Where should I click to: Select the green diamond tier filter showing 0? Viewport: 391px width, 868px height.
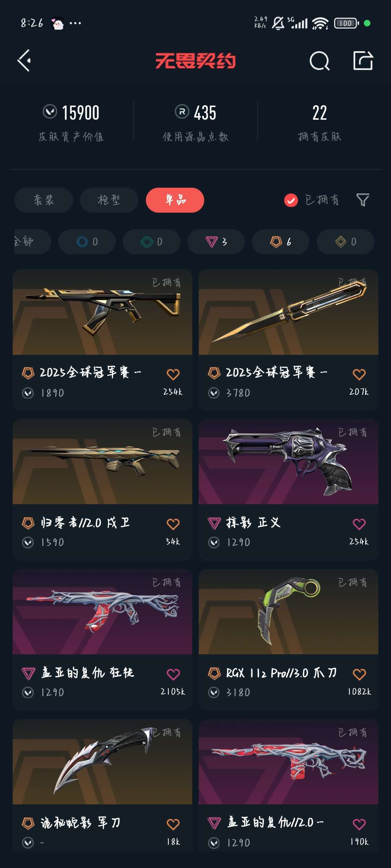pyautogui.click(x=151, y=242)
